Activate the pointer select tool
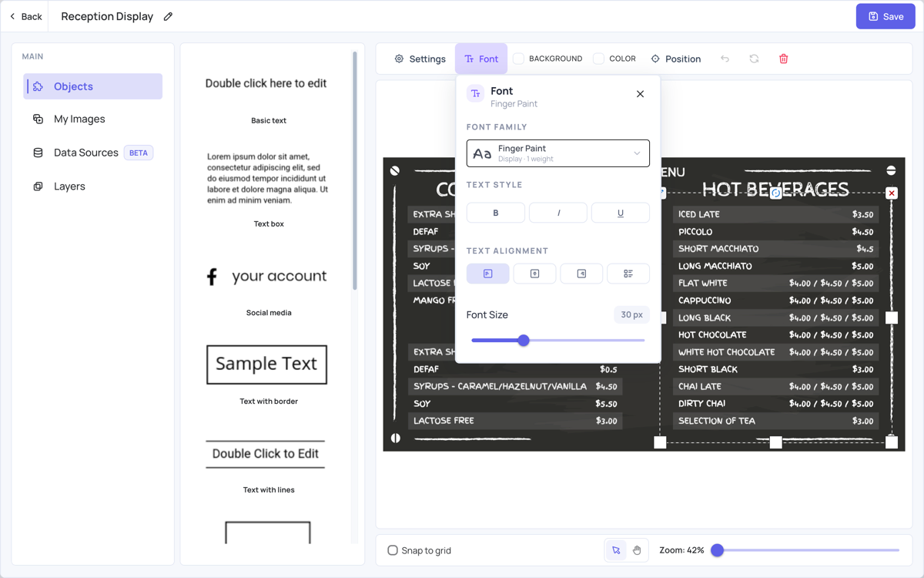The image size is (924, 578). click(616, 550)
